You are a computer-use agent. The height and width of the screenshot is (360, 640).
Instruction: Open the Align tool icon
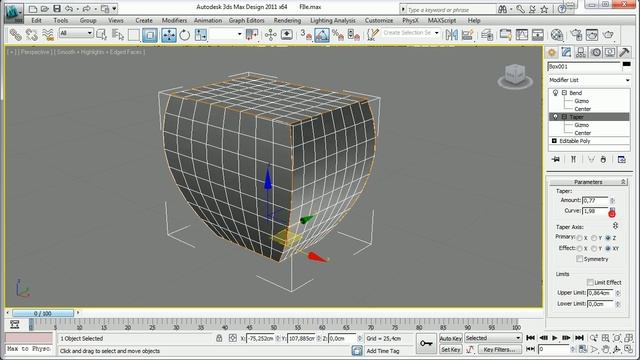pos(468,35)
